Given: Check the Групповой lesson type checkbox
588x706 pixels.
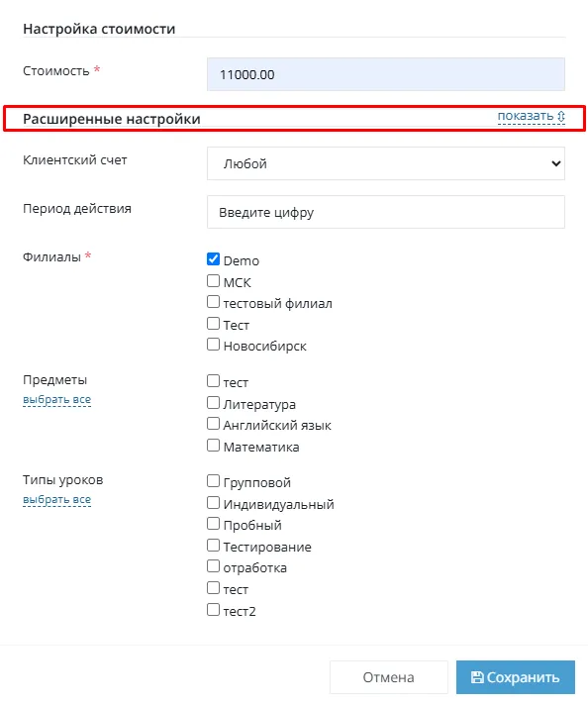Looking at the screenshot, I should [214, 481].
